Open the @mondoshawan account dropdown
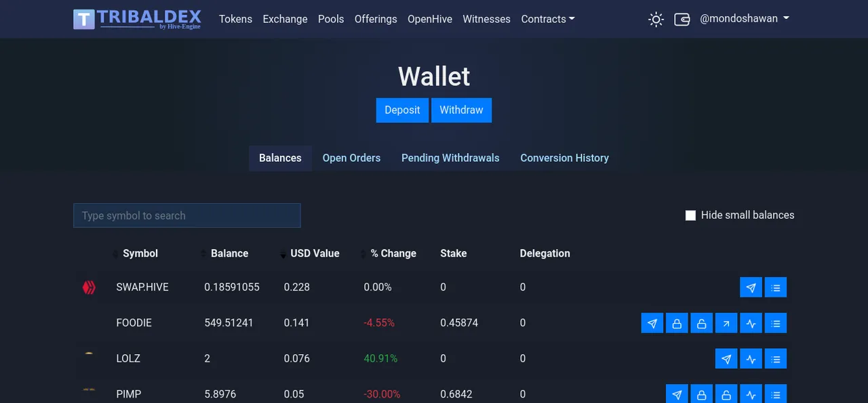Screen dimensions: 868x403 click(x=744, y=18)
